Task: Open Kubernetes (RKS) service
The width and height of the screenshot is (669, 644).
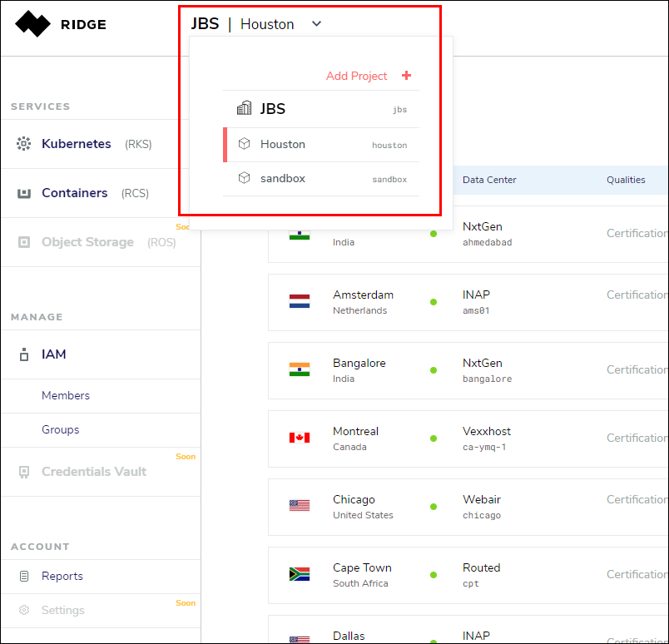Action: click(x=97, y=144)
